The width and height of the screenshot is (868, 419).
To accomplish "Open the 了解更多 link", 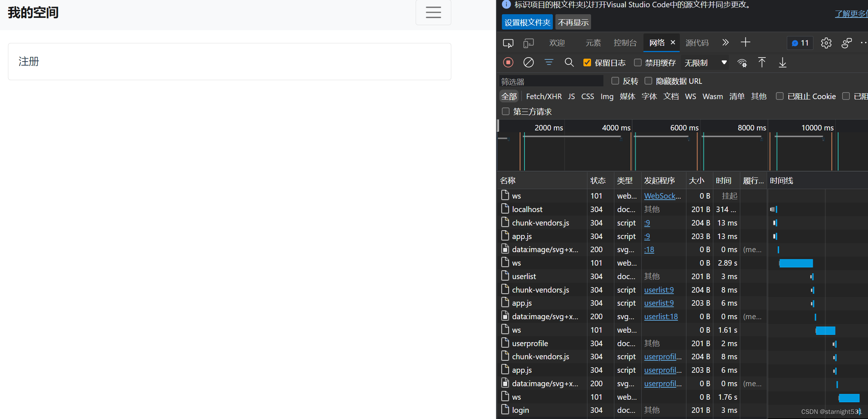I will tap(851, 14).
